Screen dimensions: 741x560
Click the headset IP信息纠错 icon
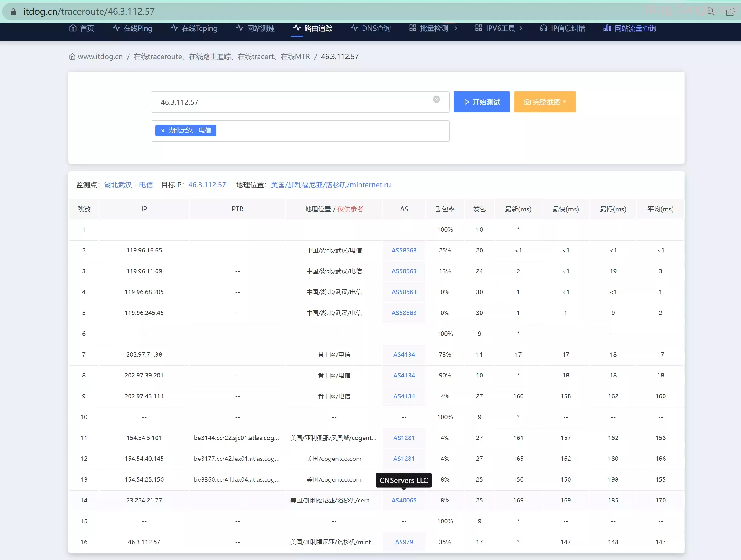tap(543, 28)
